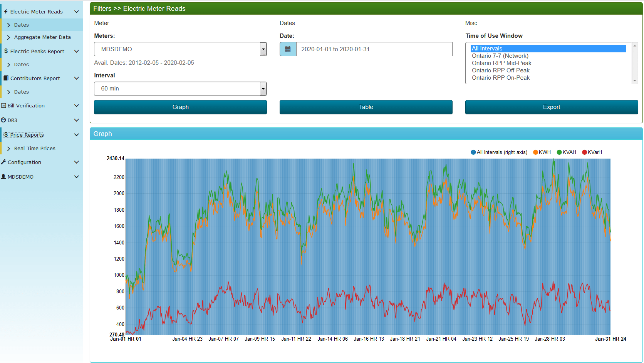Click the Contributors Report book icon
The width and height of the screenshot is (644, 363).
(x=6, y=78)
